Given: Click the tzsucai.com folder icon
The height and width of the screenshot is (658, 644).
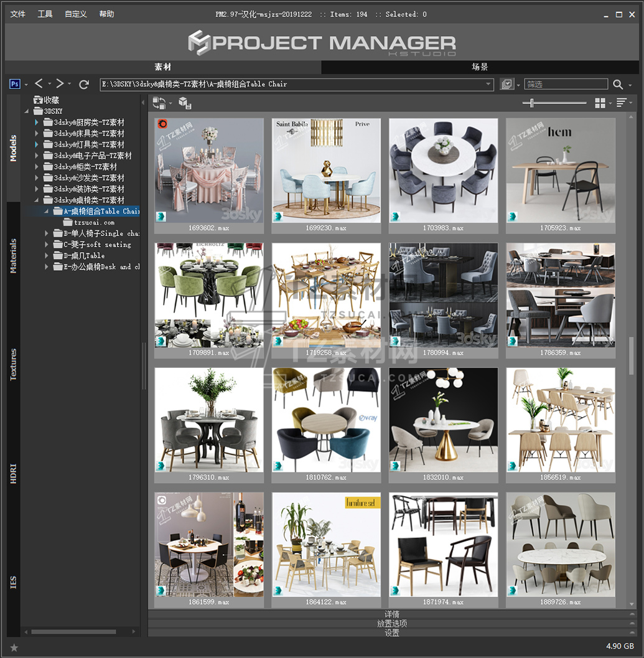Looking at the screenshot, I should pos(68,222).
